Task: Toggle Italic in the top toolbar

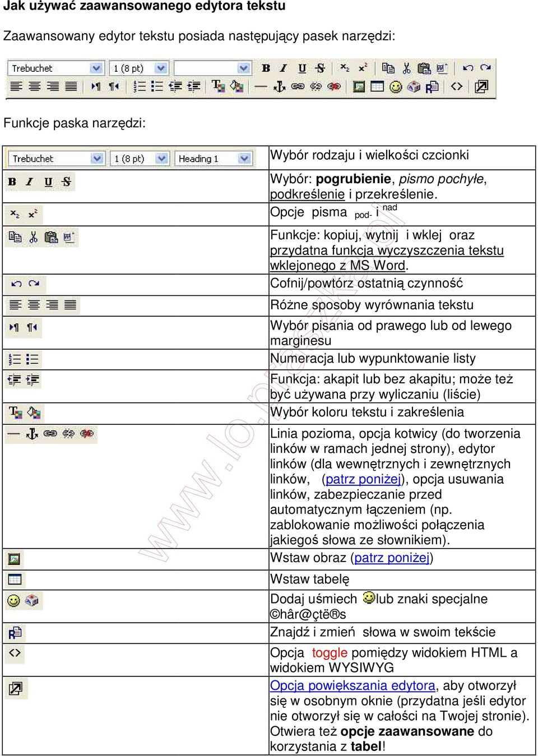Action: [x=284, y=68]
